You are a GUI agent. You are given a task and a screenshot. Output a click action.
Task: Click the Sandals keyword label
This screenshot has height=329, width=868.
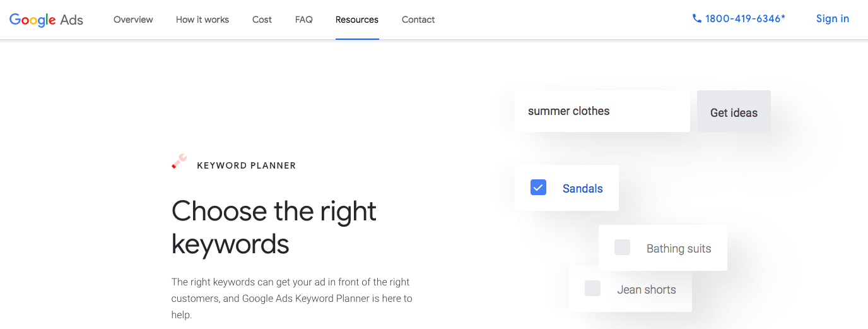(583, 188)
